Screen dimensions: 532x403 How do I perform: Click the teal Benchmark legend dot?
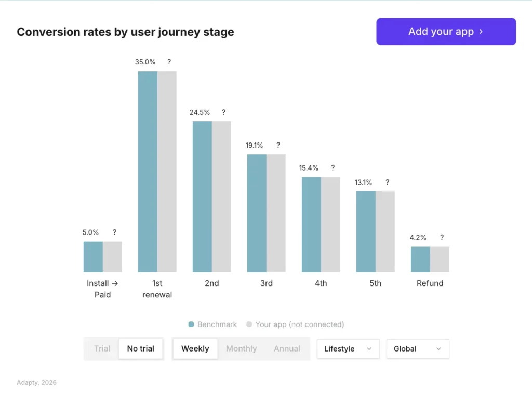[191, 324]
